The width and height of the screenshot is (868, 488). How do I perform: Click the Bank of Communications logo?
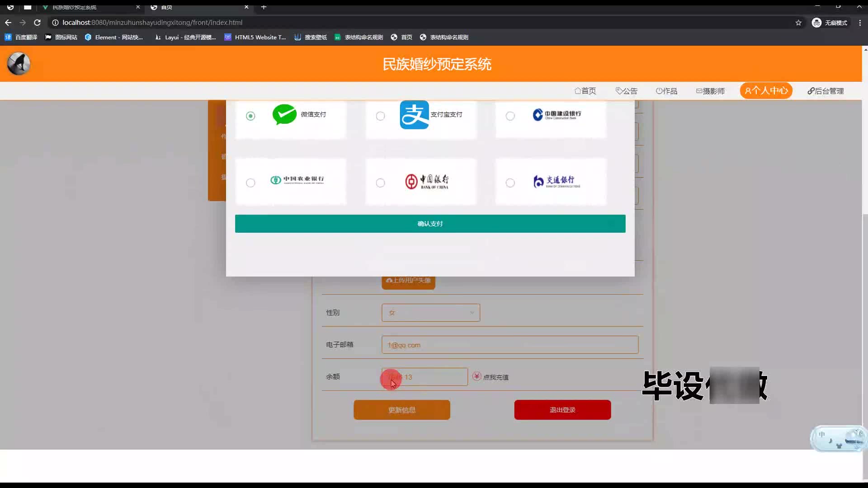point(557,181)
